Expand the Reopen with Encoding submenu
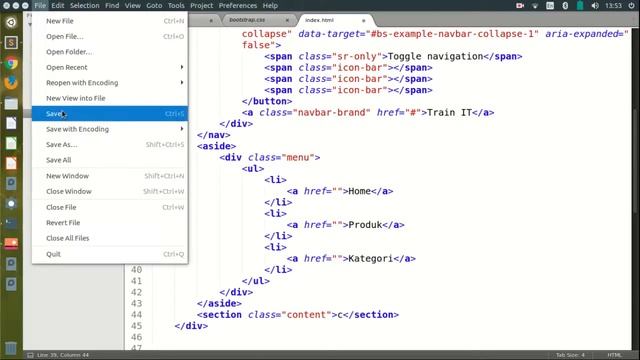The width and height of the screenshot is (640, 360). pos(110,83)
